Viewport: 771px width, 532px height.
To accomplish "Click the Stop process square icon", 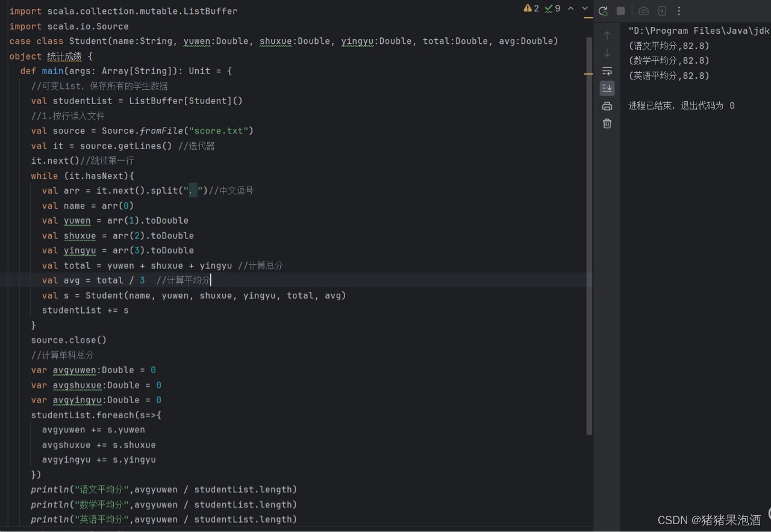I will point(621,11).
